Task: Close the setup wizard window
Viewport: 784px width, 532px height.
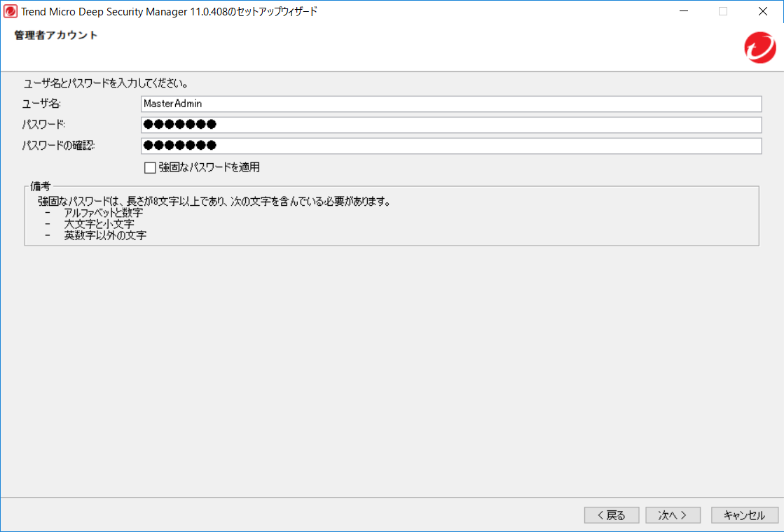Action: 762,11
